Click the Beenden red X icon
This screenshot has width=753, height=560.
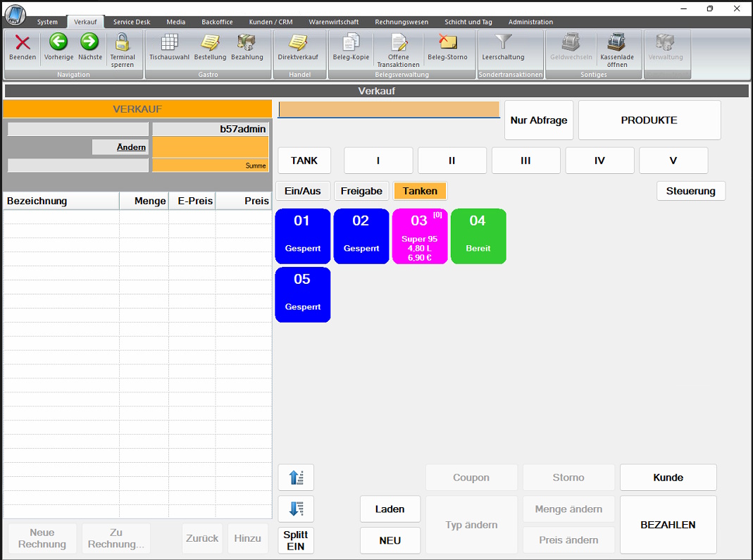click(x=23, y=44)
